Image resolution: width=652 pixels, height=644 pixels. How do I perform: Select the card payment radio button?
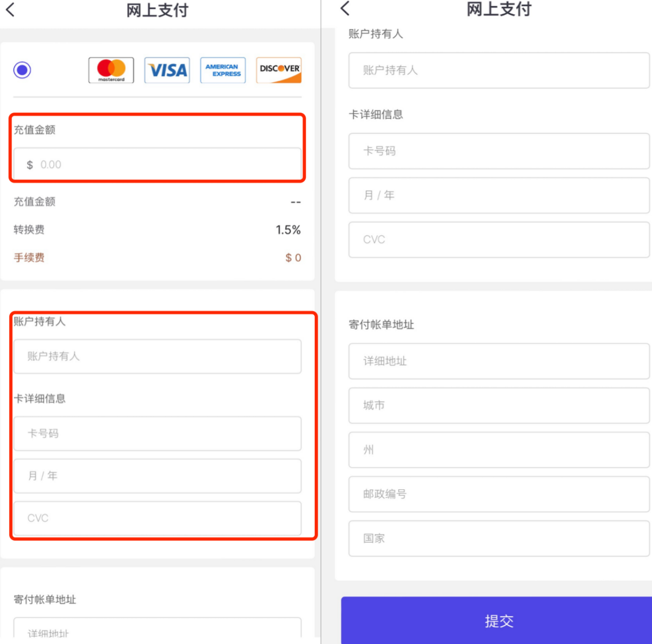point(22,70)
